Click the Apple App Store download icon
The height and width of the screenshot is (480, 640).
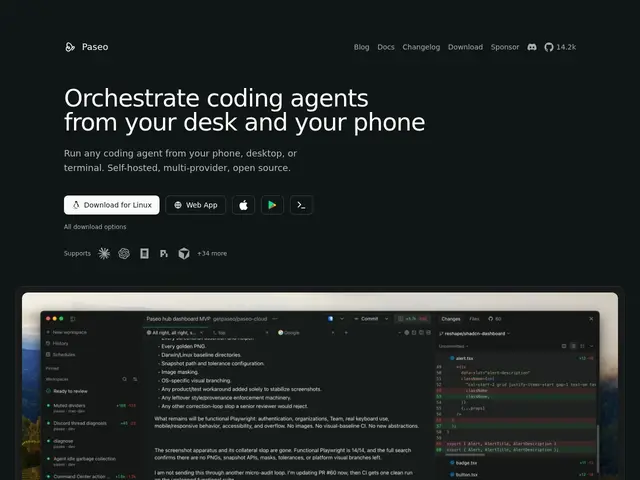click(x=244, y=205)
